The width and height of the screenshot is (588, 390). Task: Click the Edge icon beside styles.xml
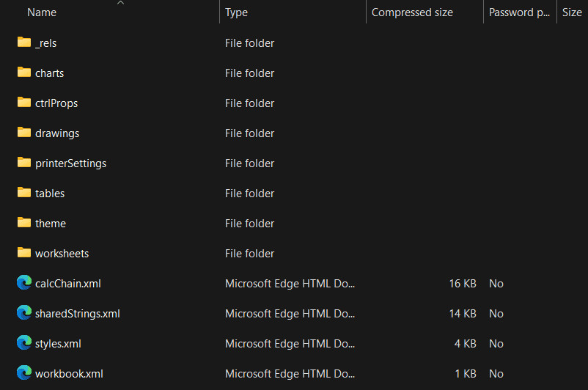click(x=24, y=343)
